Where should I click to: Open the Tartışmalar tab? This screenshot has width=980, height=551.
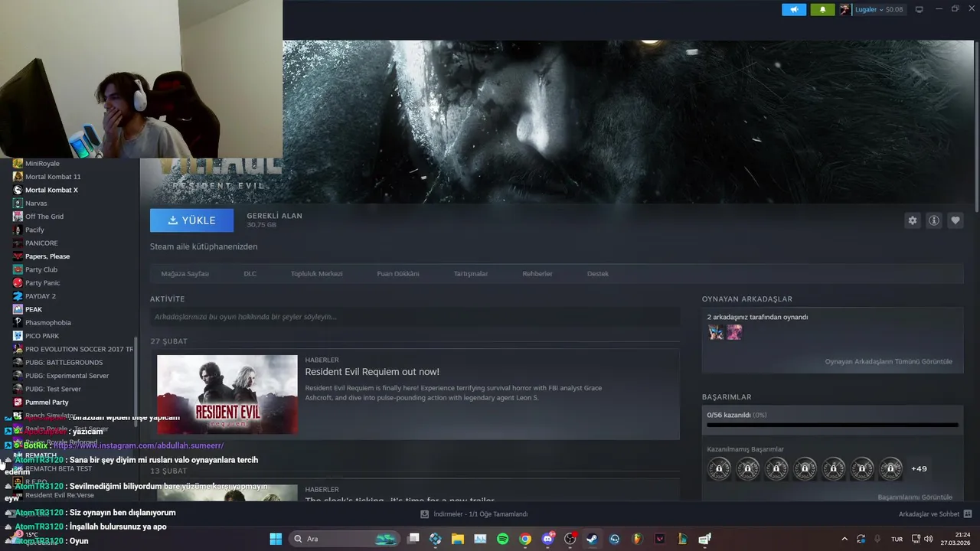click(471, 273)
